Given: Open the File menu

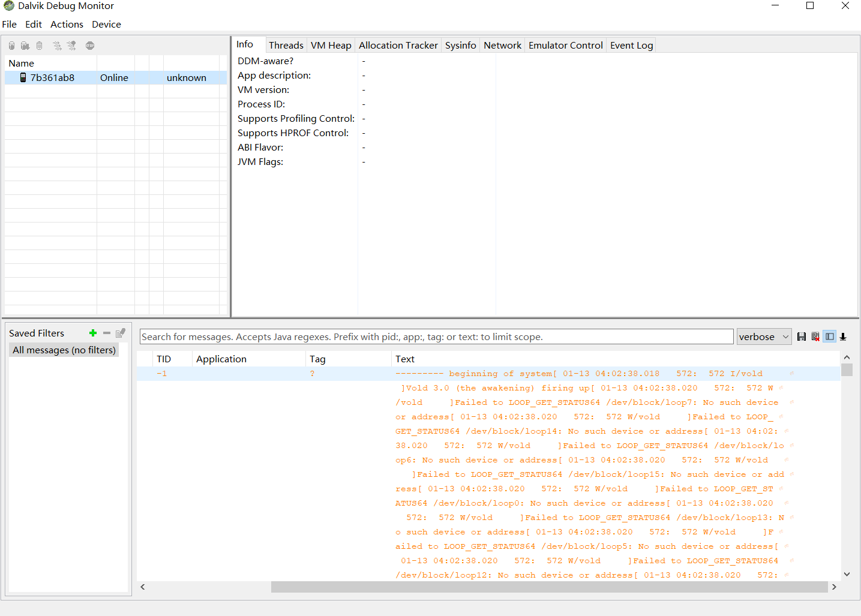Looking at the screenshot, I should click(x=10, y=24).
